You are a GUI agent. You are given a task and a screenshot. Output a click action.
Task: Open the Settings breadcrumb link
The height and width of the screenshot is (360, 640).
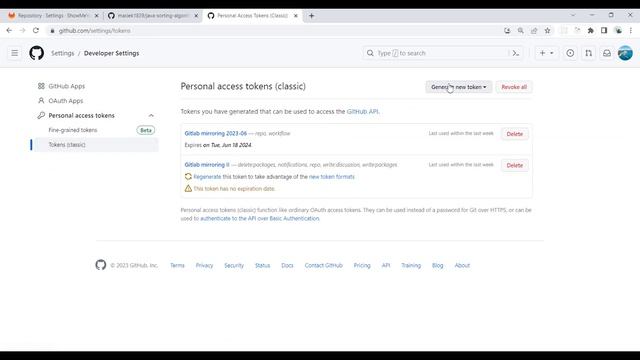pyautogui.click(x=62, y=53)
